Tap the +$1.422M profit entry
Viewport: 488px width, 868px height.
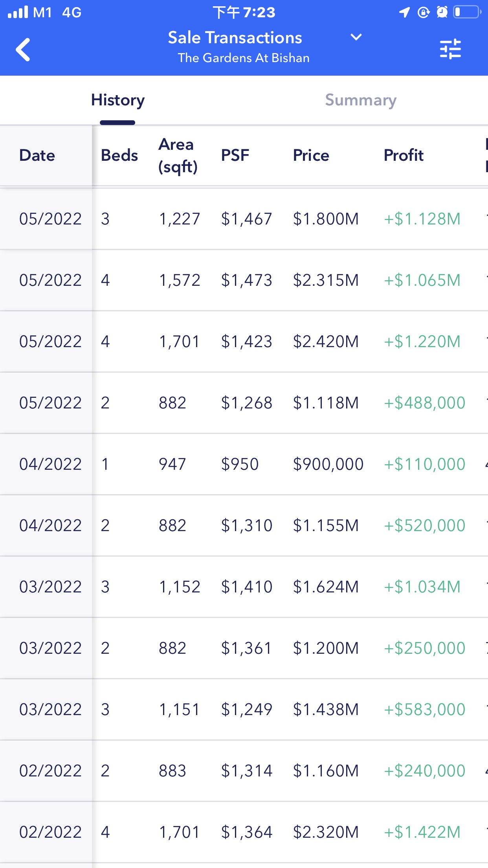click(422, 832)
